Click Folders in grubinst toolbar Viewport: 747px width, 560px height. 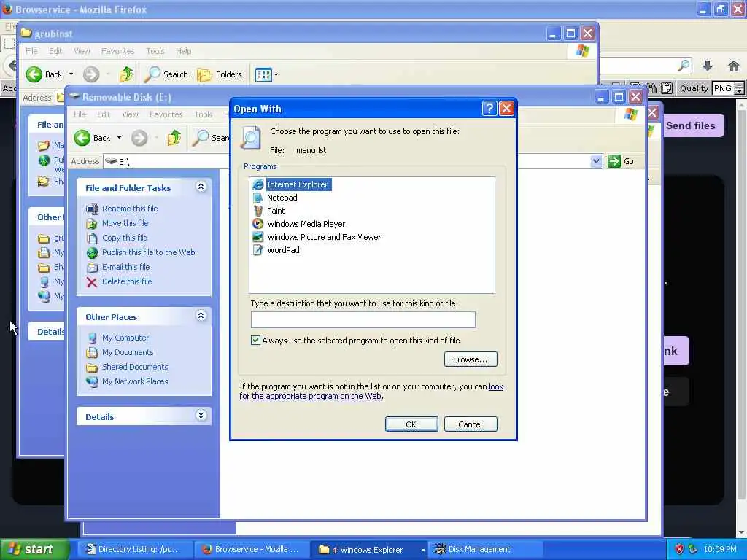point(220,74)
